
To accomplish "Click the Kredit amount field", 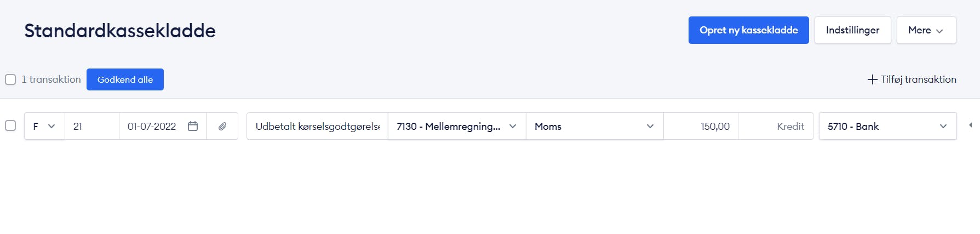I will [x=776, y=126].
